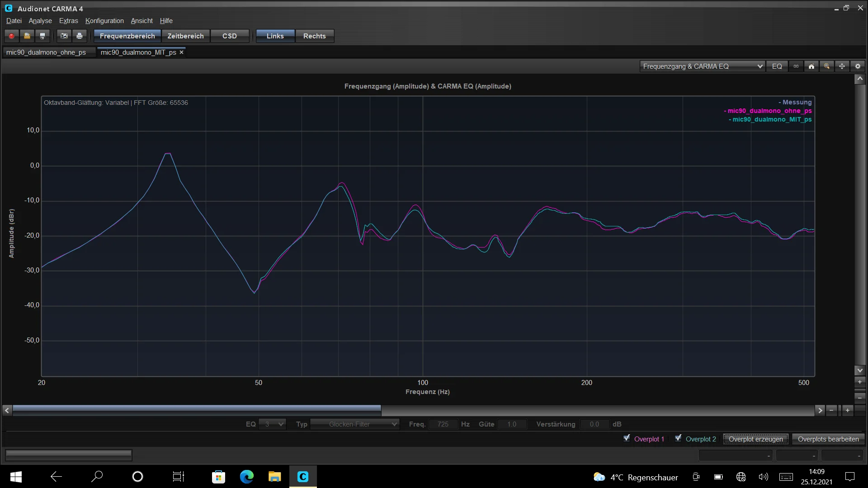Open Microsoft Edge from the taskbar
Image resolution: width=868 pixels, height=488 pixels.
247,477
